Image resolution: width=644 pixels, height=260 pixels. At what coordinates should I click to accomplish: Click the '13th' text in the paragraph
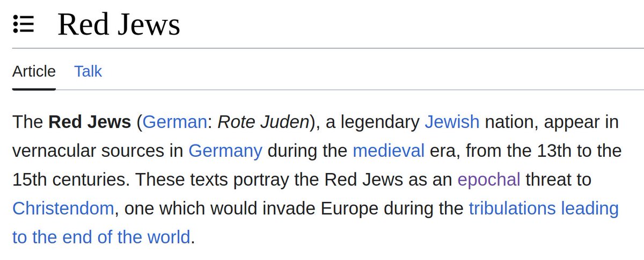(546, 150)
